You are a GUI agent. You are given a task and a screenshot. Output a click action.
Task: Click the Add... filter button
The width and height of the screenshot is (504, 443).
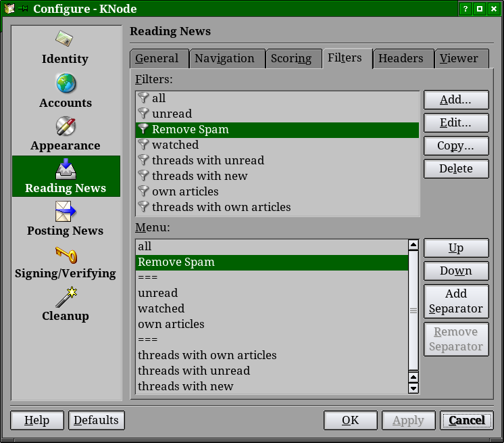[456, 99]
